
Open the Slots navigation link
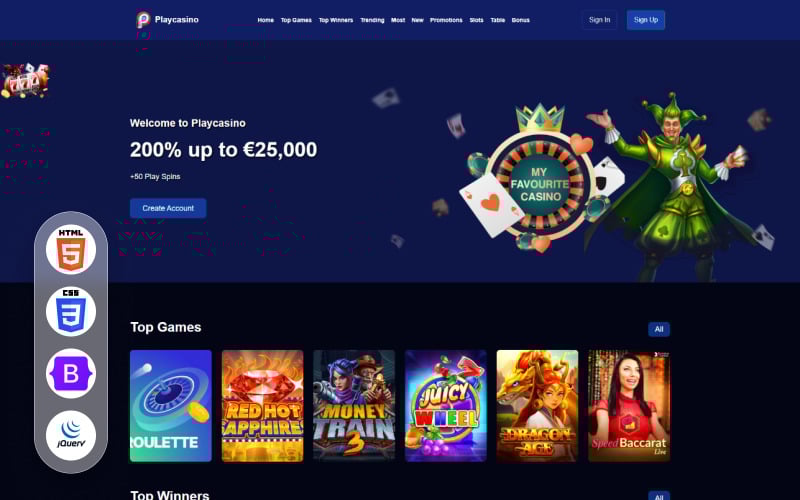(476, 20)
